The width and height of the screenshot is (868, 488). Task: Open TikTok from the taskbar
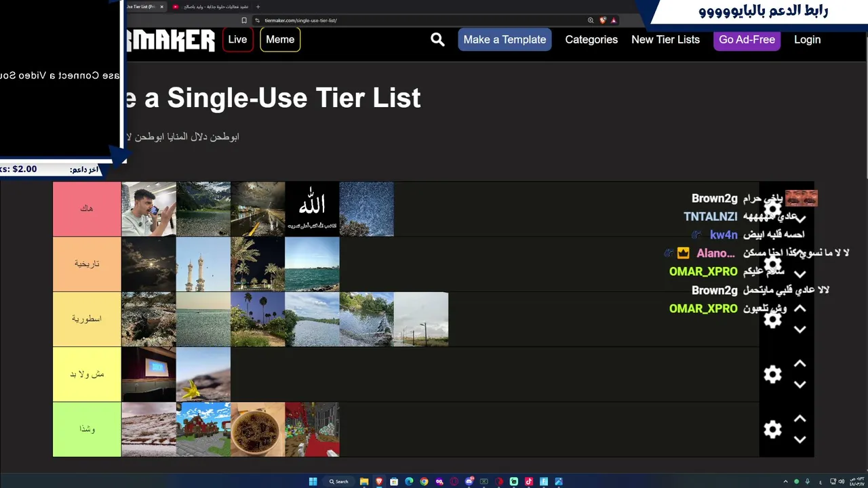528,482
